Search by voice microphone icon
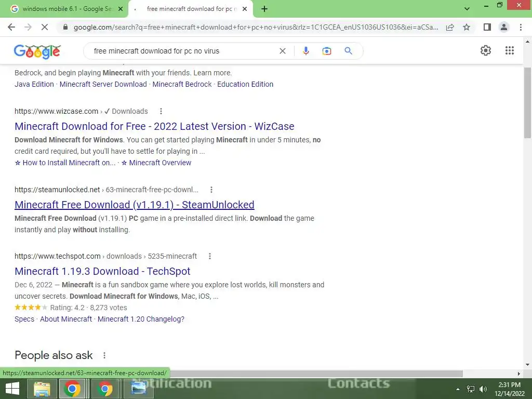 click(305, 51)
